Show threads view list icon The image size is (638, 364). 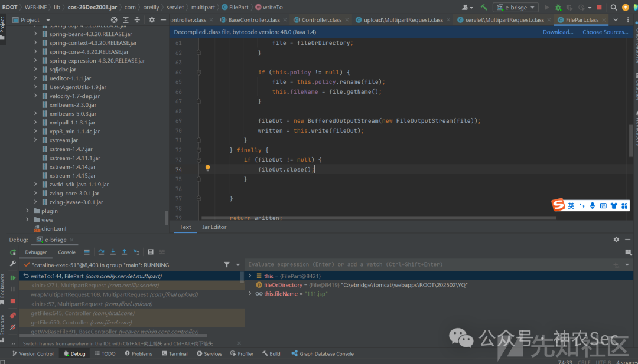(x=87, y=252)
